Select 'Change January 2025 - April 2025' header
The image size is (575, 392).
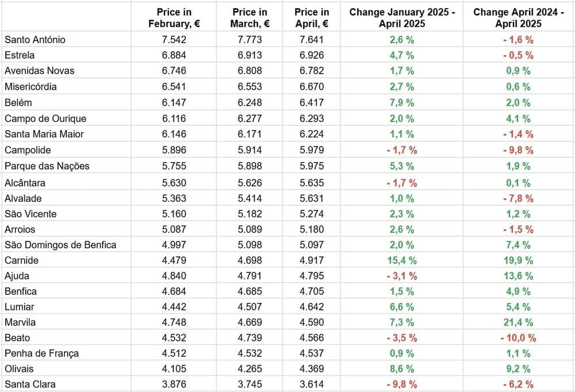pos(402,18)
